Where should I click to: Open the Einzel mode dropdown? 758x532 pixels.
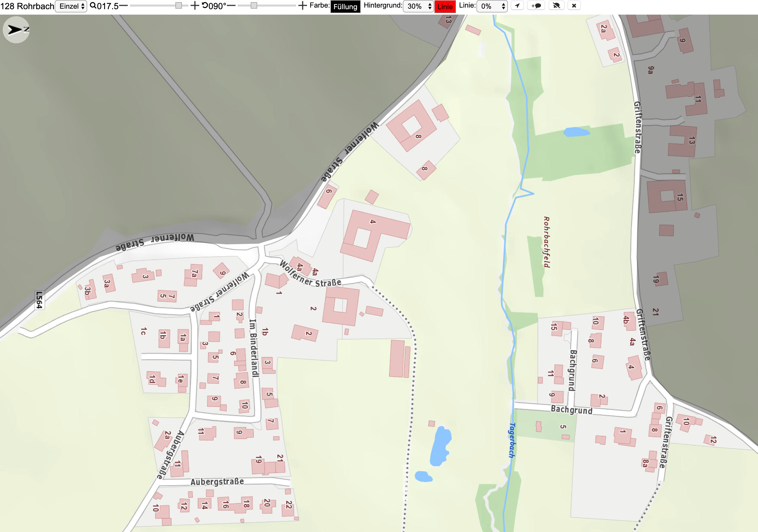[71, 6]
